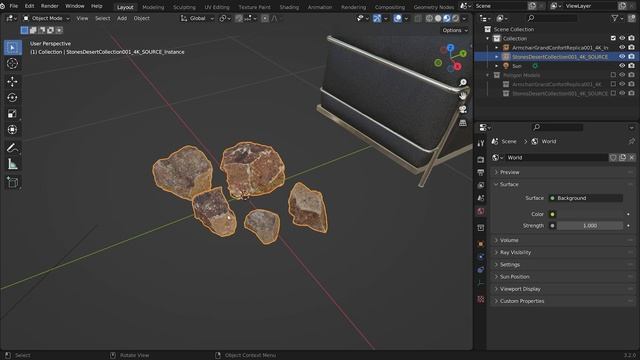Toggle X-ray view in header
Viewport: 640px width, 360px height.
tap(418, 18)
